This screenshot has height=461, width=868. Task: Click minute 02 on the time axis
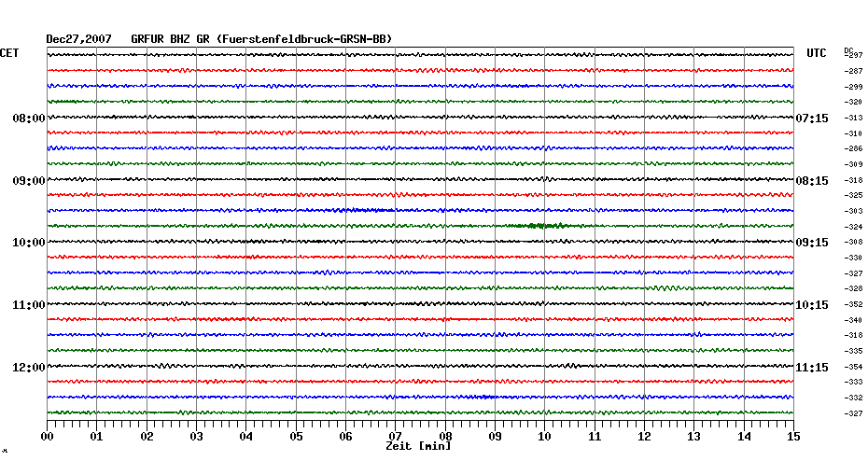click(147, 437)
